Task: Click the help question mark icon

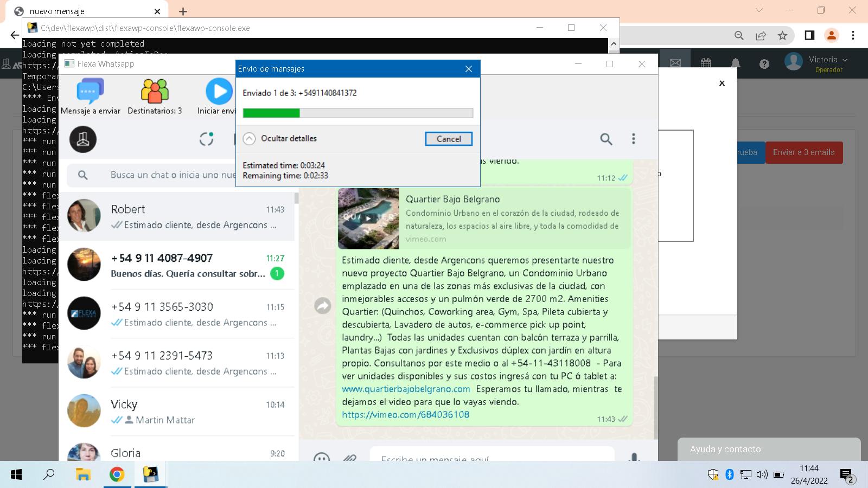Action: tap(764, 64)
